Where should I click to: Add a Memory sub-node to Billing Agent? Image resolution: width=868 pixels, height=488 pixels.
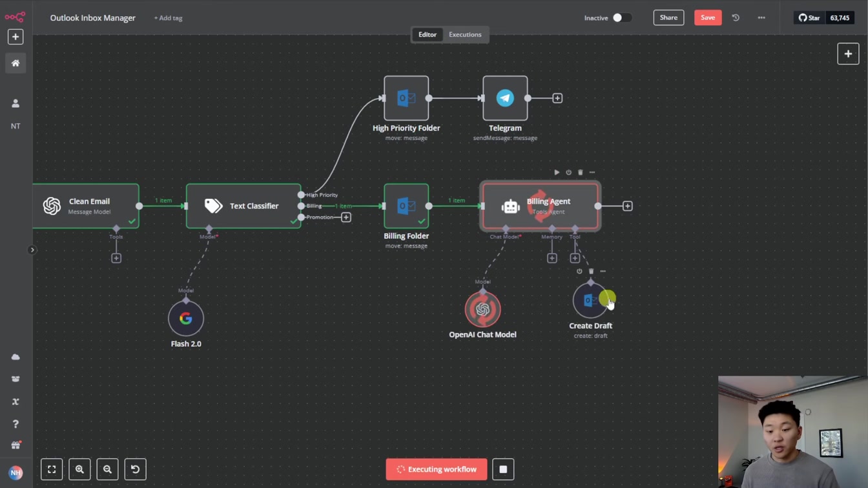(552, 258)
